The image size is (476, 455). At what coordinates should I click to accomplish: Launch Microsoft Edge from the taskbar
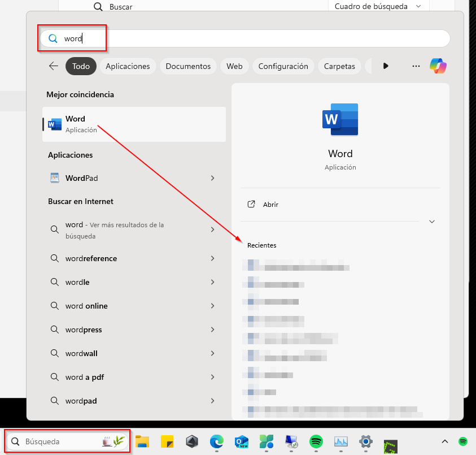tap(217, 441)
